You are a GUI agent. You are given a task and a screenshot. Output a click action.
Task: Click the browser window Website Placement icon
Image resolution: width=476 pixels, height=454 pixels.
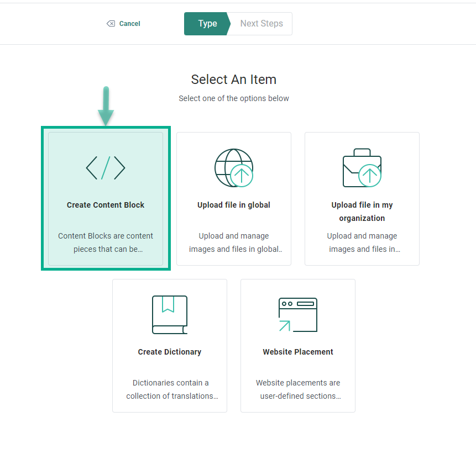tap(297, 315)
